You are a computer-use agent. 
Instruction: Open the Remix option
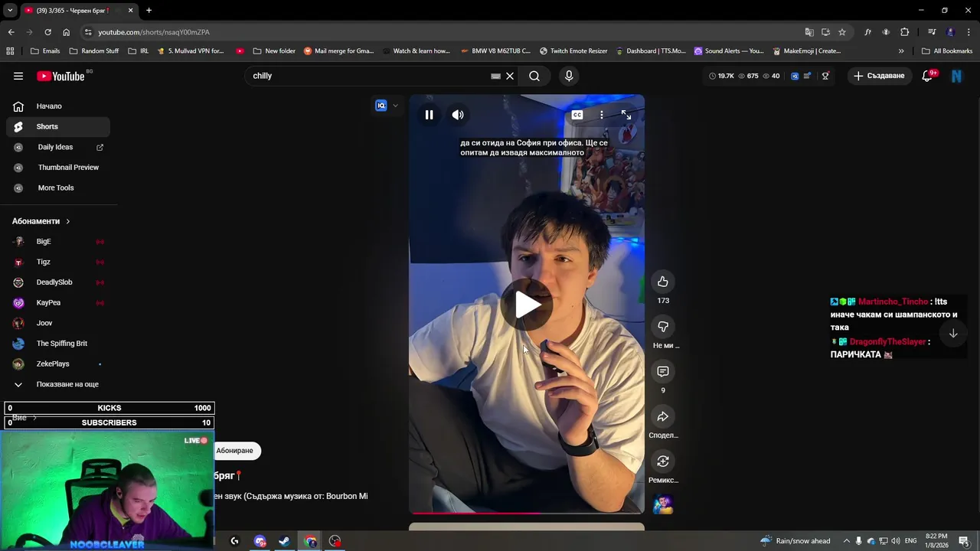(663, 461)
